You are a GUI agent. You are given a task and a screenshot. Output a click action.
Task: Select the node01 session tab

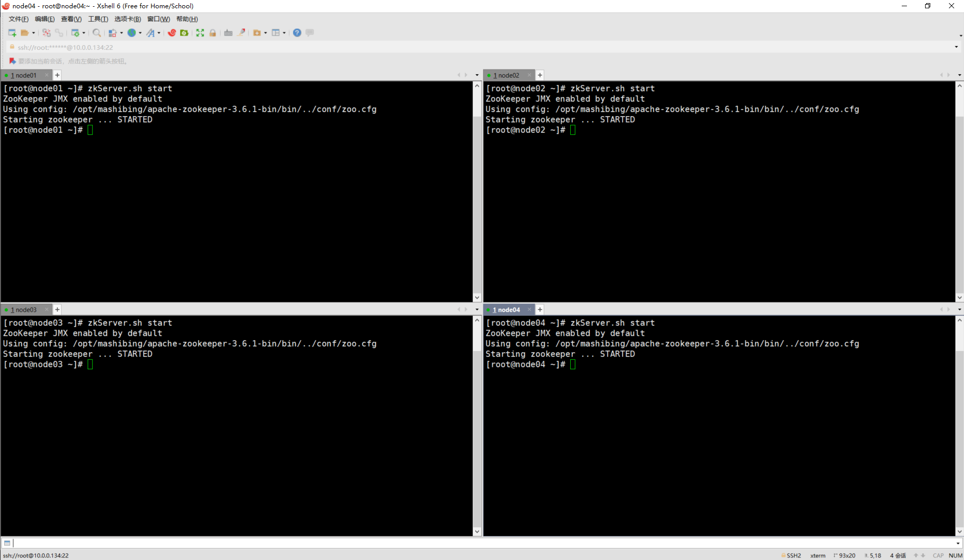tap(23, 75)
